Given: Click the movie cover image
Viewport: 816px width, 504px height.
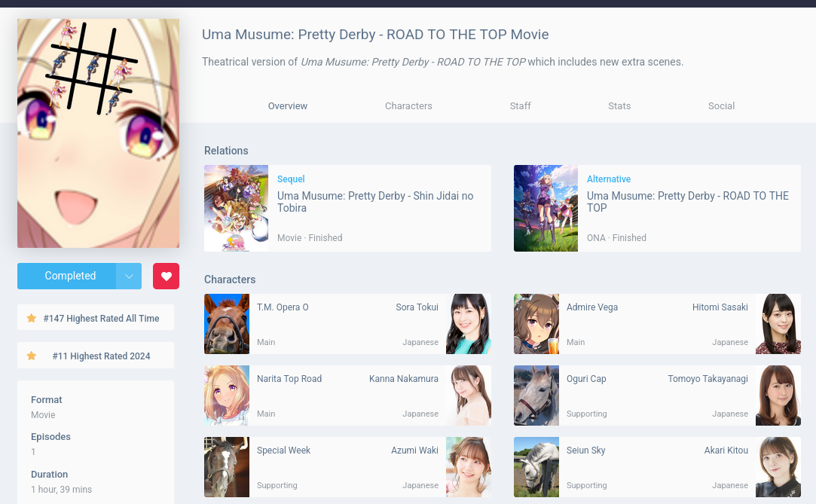Looking at the screenshot, I should [x=99, y=133].
